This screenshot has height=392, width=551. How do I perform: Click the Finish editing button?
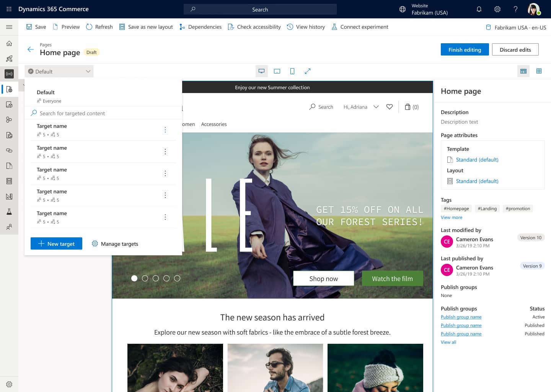point(465,49)
